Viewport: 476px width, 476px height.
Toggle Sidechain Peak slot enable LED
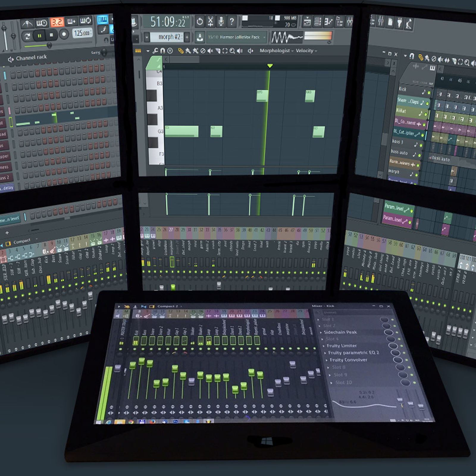point(396,333)
